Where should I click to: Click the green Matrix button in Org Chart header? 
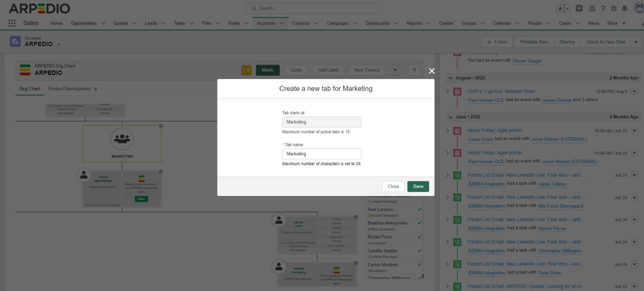(268, 70)
